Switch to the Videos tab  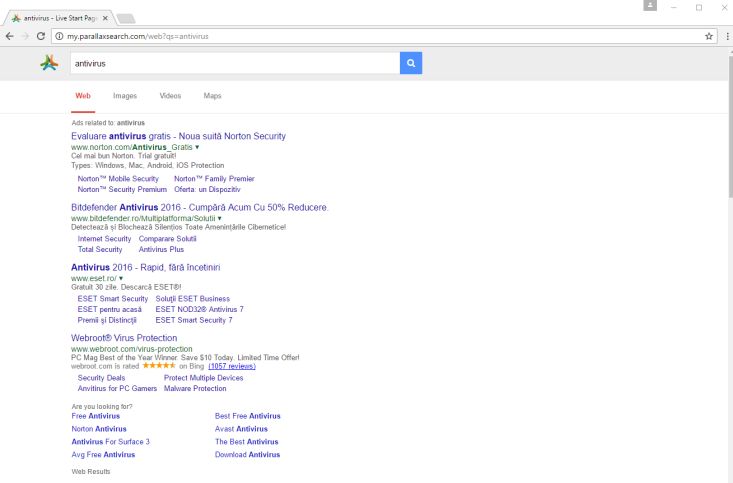click(170, 96)
